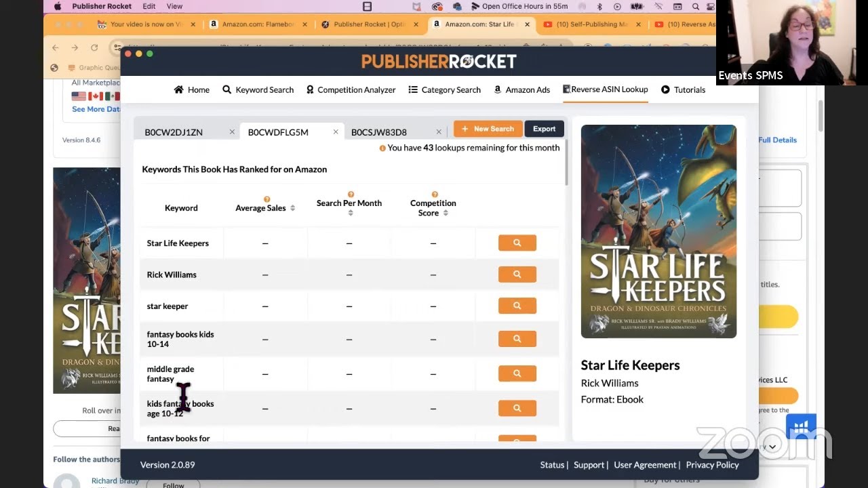The height and width of the screenshot is (488, 868).
Task: Open the Home section in Publisher Rocket
Action: click(192, 89)
